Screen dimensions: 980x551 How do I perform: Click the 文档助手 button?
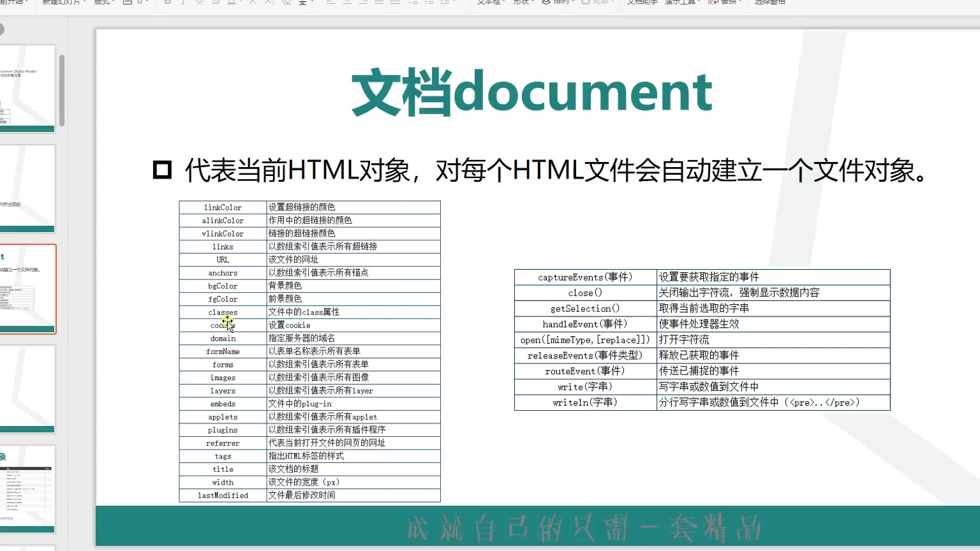[x=642, y=3]
